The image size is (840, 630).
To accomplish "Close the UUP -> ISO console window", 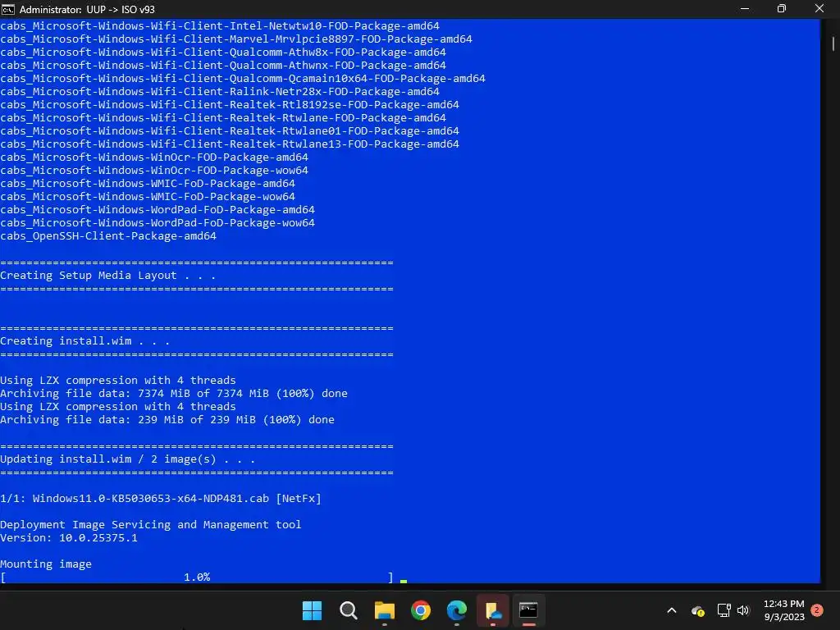I will (x=819, y=8).
